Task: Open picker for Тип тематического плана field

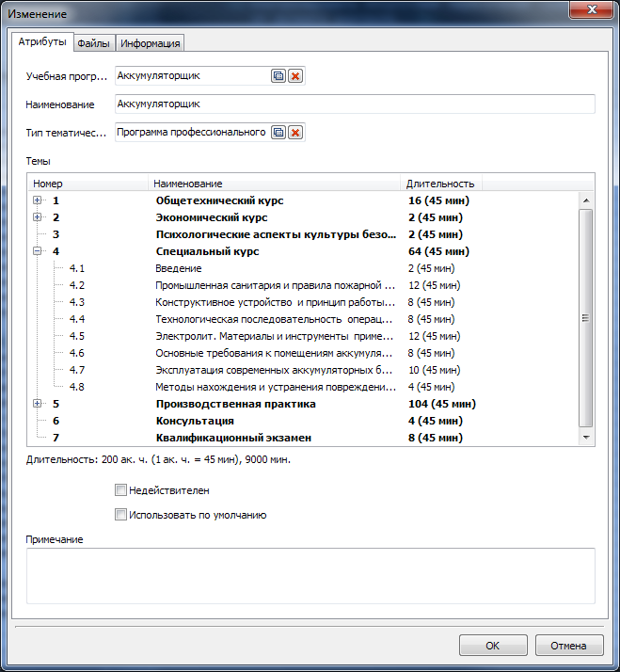Action: (x=278, y=133)
